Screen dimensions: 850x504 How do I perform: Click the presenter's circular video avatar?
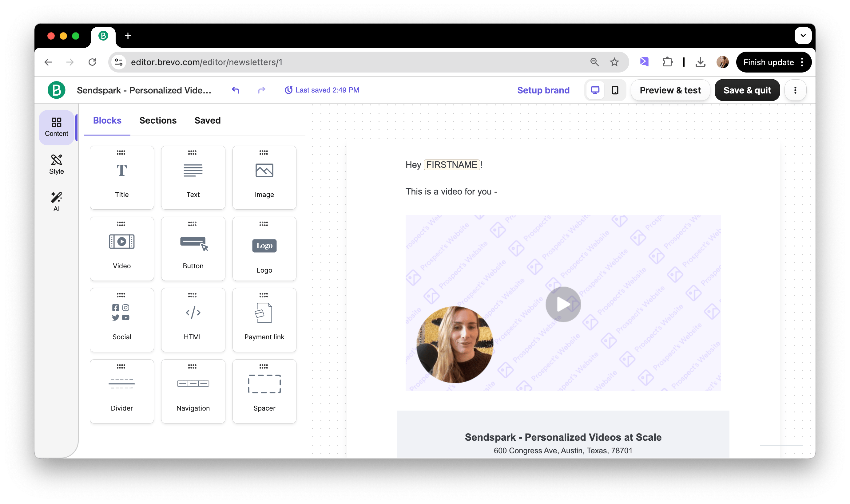(455, 345)
